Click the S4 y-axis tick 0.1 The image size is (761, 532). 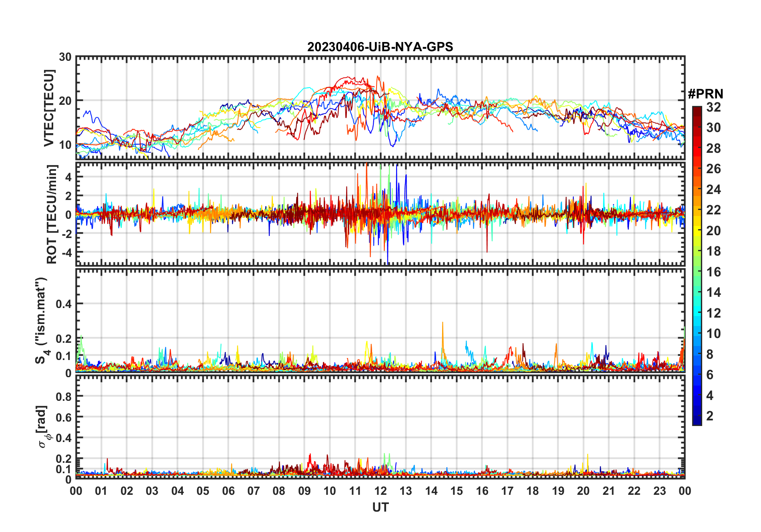tap(64, 356)
